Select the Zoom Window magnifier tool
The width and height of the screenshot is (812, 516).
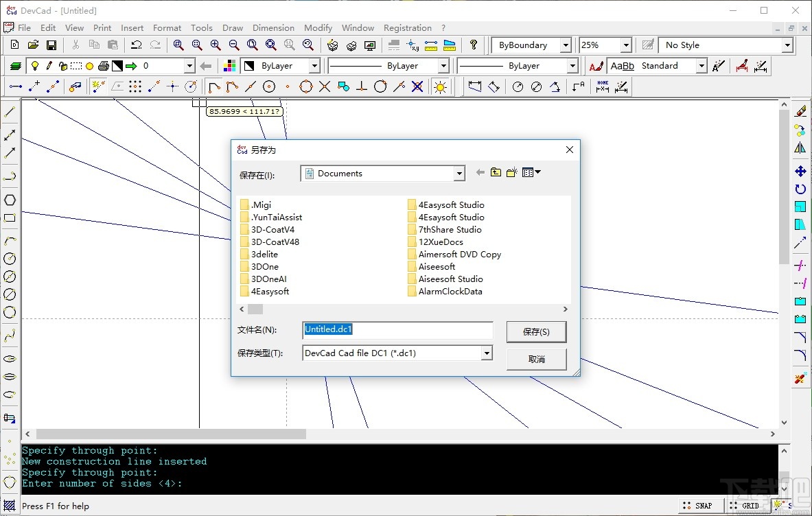click(x=178, y=45)
